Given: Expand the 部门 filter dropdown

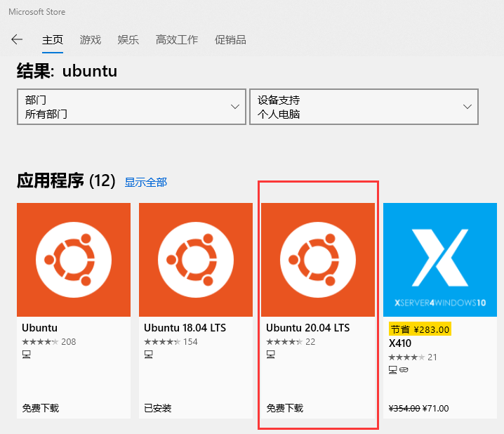Looking at the screenshot, I should pos(131,107).
